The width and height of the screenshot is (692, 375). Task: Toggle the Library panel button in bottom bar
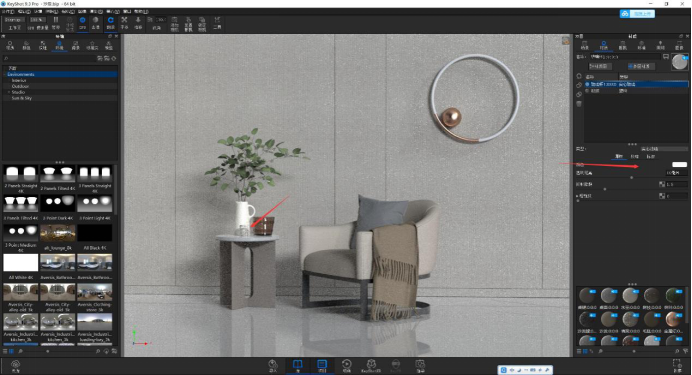[298, 366]
